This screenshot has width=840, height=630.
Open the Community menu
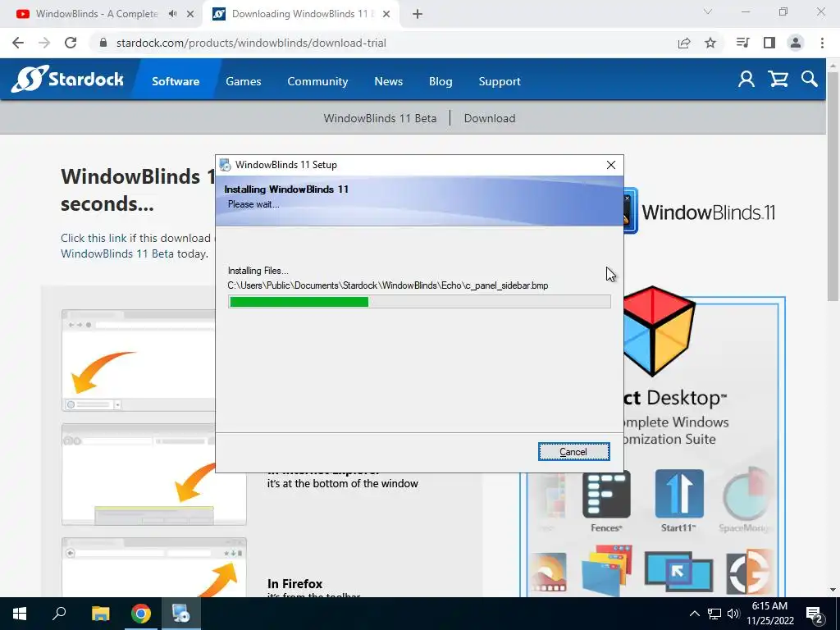(x=317, y=81)
